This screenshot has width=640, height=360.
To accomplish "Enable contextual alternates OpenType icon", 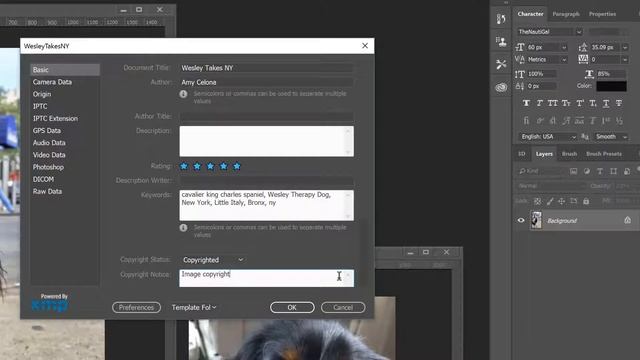I will click(540, 120).
